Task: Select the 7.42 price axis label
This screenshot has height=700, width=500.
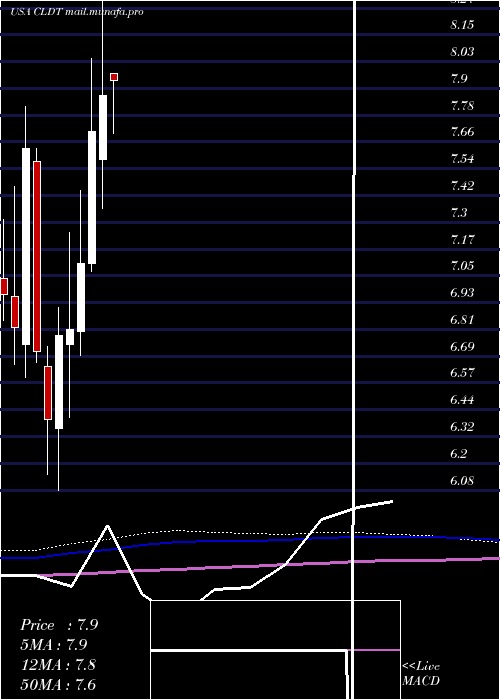Action: (462, 186)
